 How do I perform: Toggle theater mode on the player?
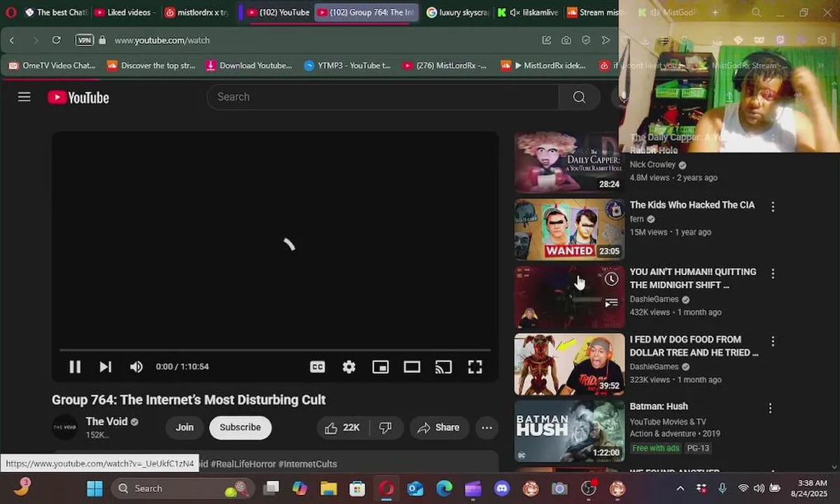[x=412, y=367]
